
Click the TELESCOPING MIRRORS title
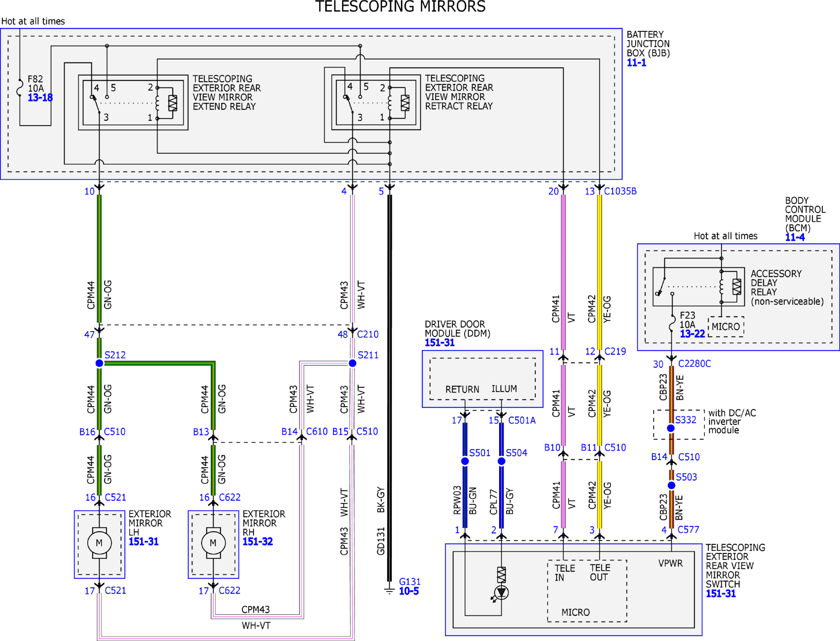tap(400, 7)
